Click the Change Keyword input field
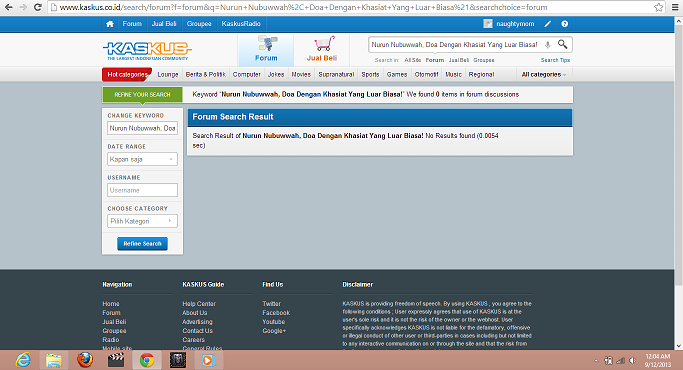This screenshot has width=683, height=370. [142, 128]
